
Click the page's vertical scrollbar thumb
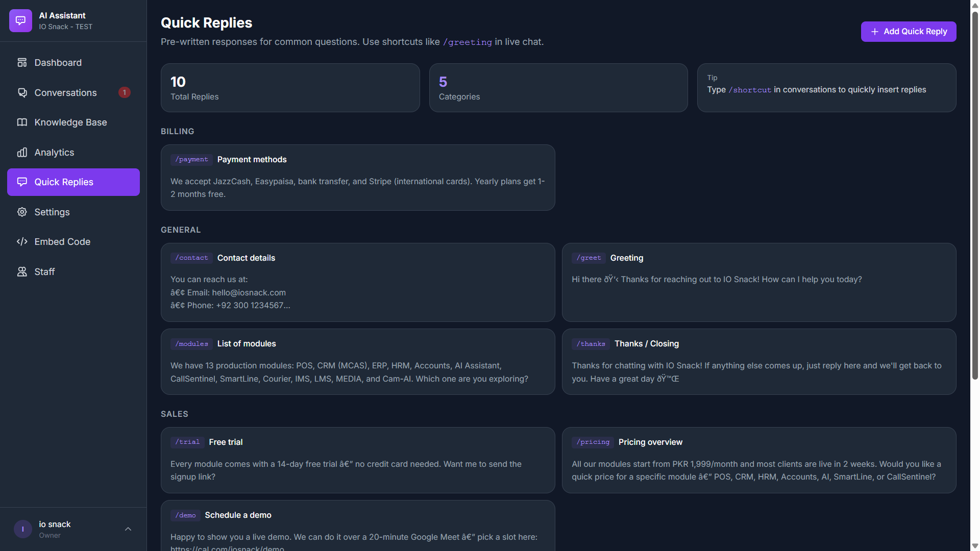[x=975, y=196]
